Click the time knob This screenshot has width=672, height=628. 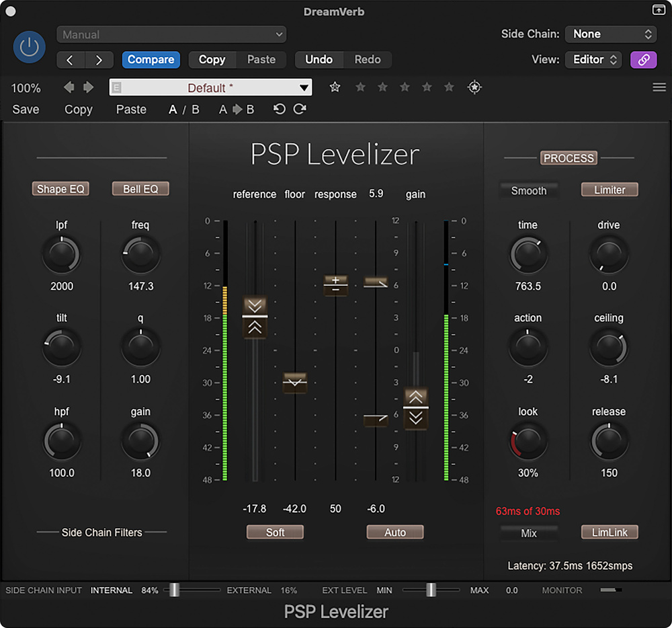coord(528,255)
